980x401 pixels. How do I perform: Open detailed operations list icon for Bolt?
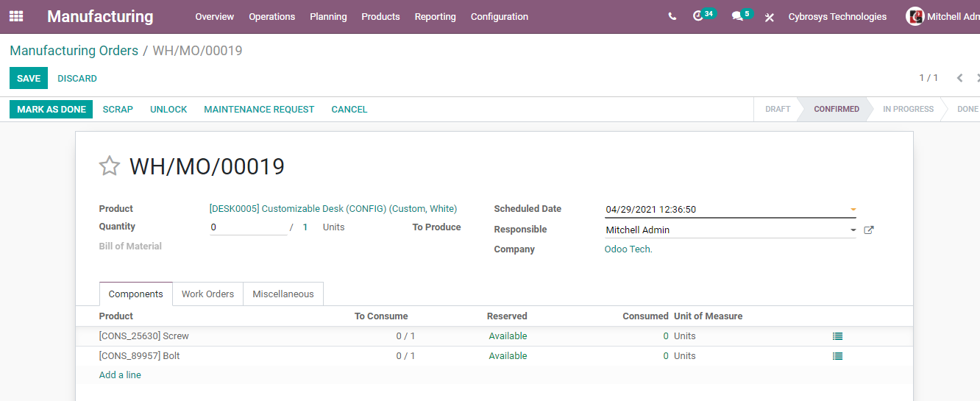[x=837, y=356]
